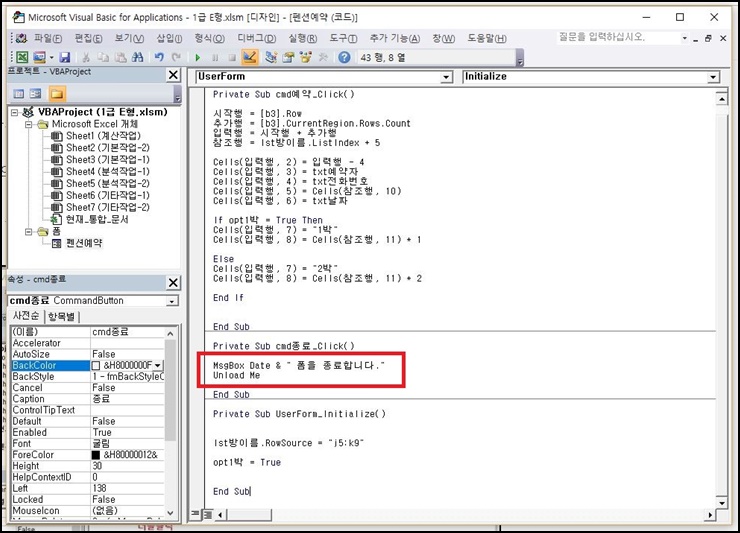
Task: Open the UserForm object dropdown
Action: click(x=446, y=77)
